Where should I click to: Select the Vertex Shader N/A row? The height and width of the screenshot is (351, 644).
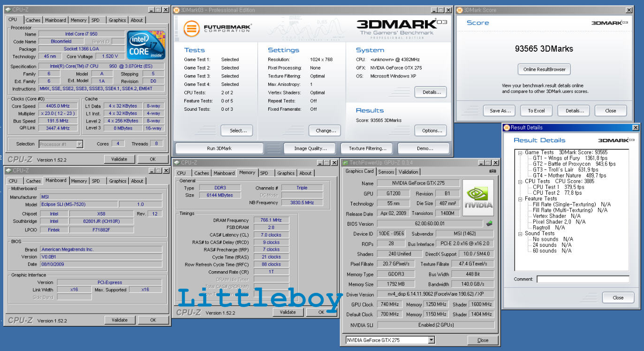pyautogui.click(x=557, y=216)
